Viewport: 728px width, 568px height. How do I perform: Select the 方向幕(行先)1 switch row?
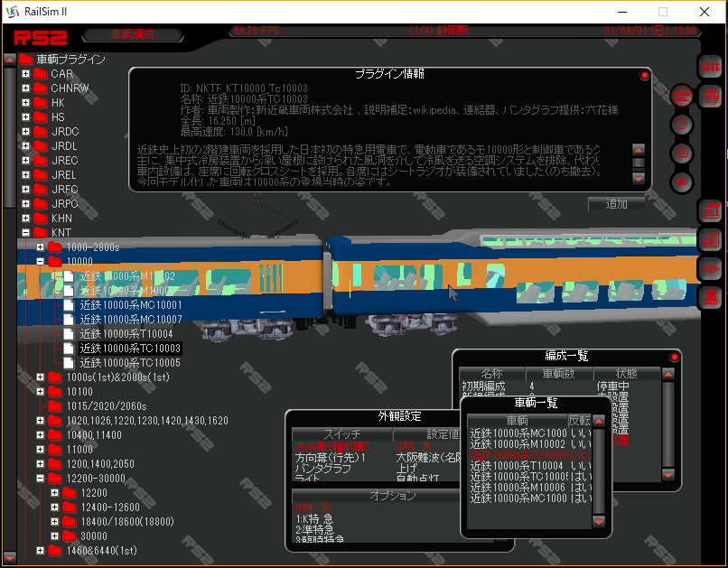click(x=378, y=458)
